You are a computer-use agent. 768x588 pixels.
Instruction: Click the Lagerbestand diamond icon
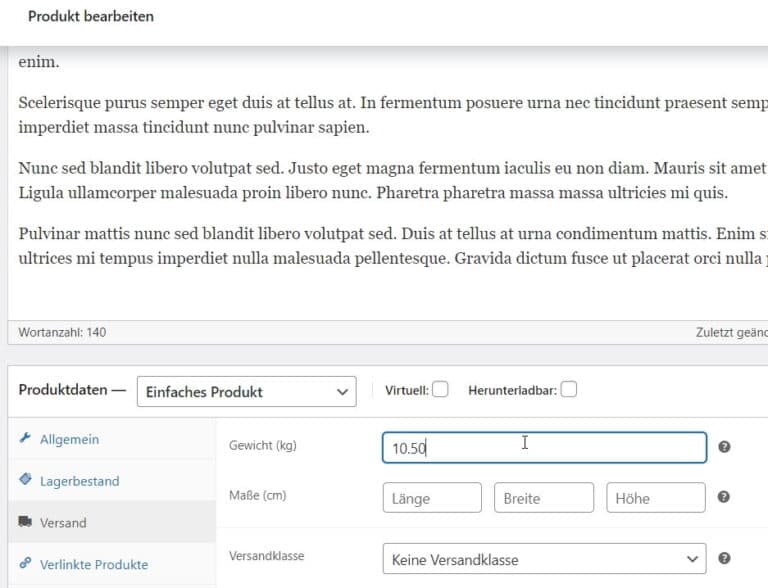(25, 479)
